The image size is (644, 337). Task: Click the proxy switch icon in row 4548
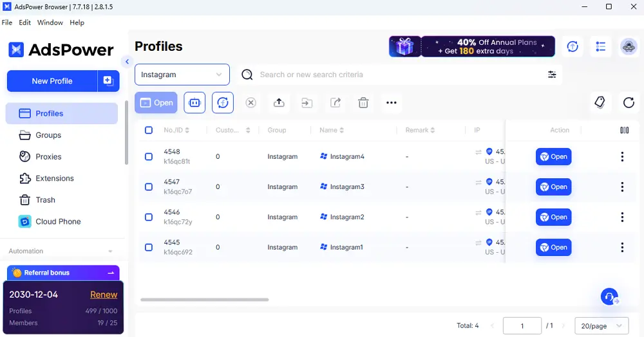point(478,152)
